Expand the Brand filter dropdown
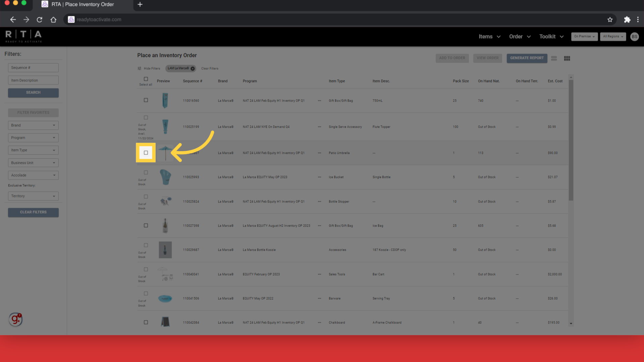The width and height of the screenshot is (644, 362). pyautogui.click(x=33, y=125)
